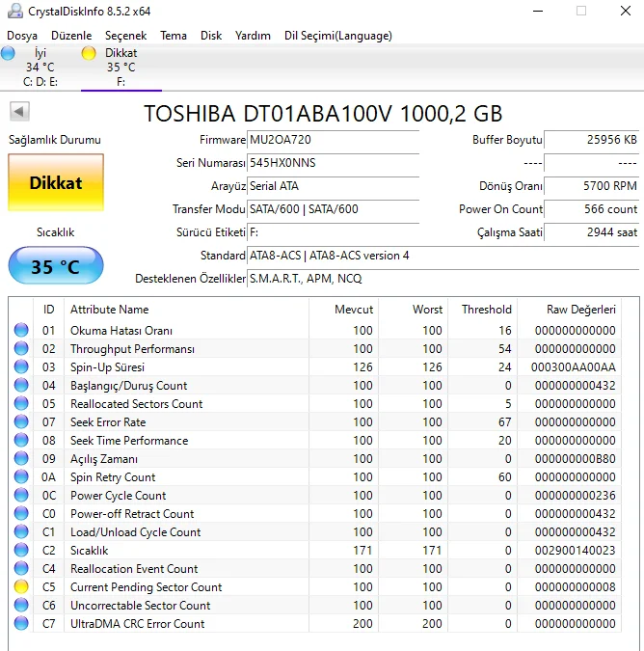Click the blue İyi disk status orb
Viewport: 644px width, 651px height.
coord(9,54)
